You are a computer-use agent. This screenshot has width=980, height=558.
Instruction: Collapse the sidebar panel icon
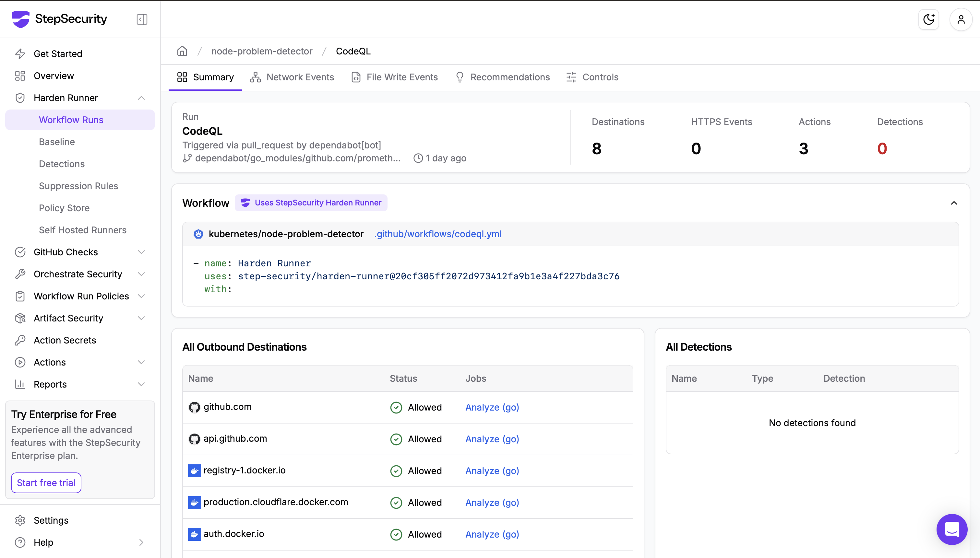[x=142, y=19]
